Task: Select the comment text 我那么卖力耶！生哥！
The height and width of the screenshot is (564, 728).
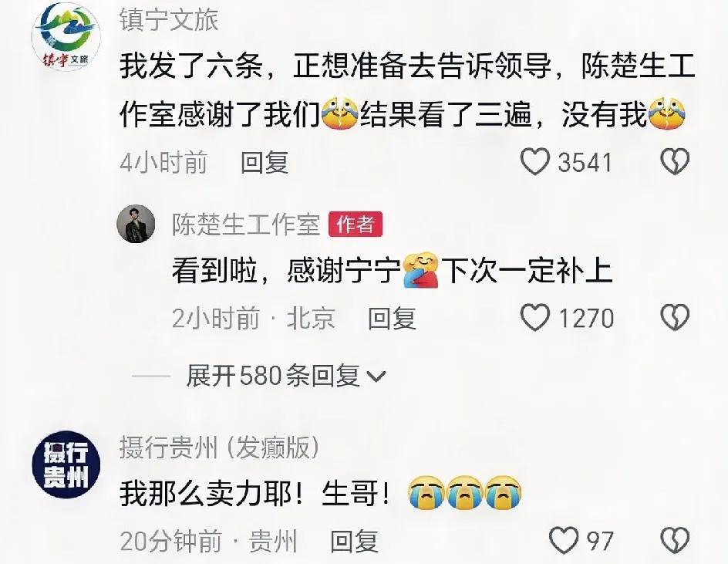Action: (255, 493)
